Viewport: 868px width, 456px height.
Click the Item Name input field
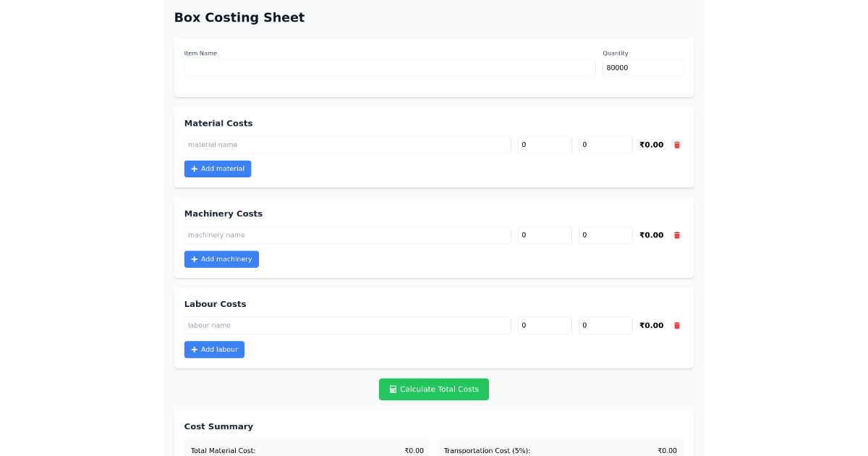(389, 67)
